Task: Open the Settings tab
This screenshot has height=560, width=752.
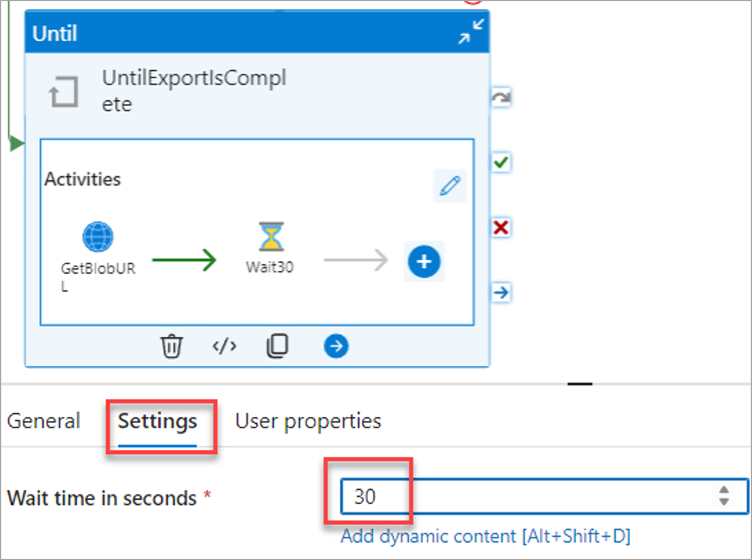Action: click(157, 421)
